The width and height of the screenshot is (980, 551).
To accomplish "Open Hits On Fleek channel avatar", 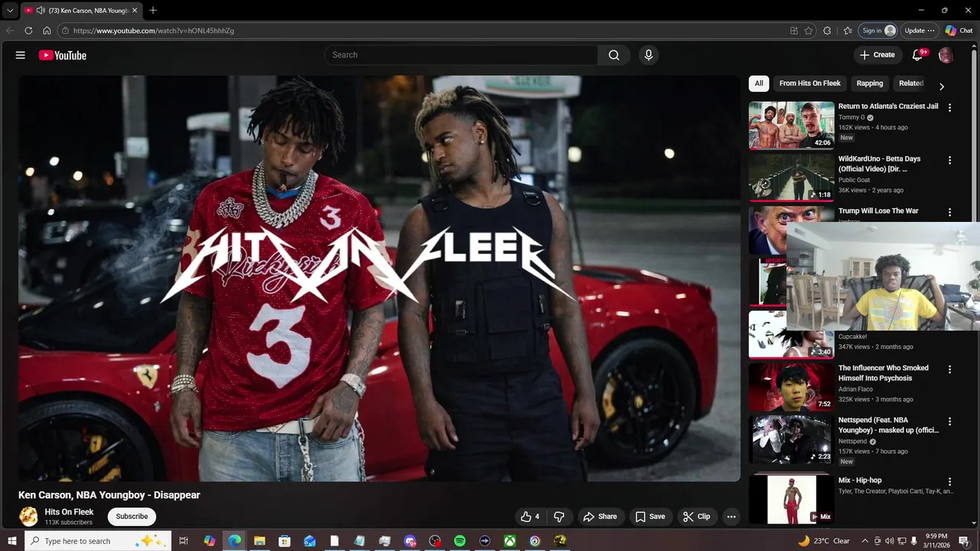I will tap(28, 517).
